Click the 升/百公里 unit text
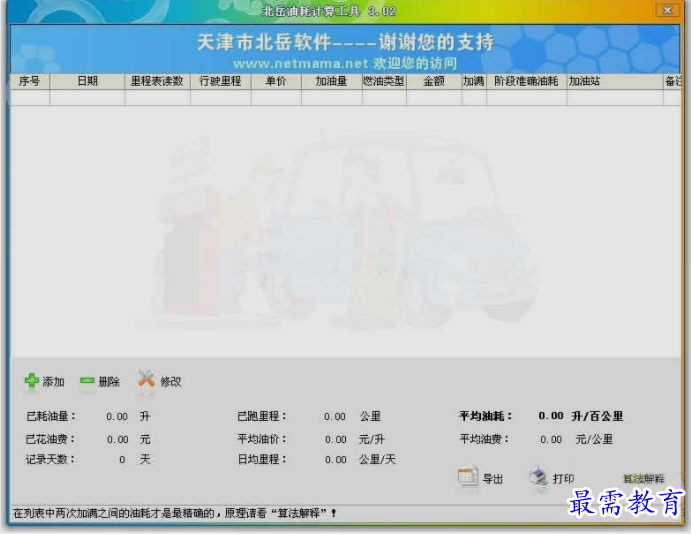 tap(597, 416)
